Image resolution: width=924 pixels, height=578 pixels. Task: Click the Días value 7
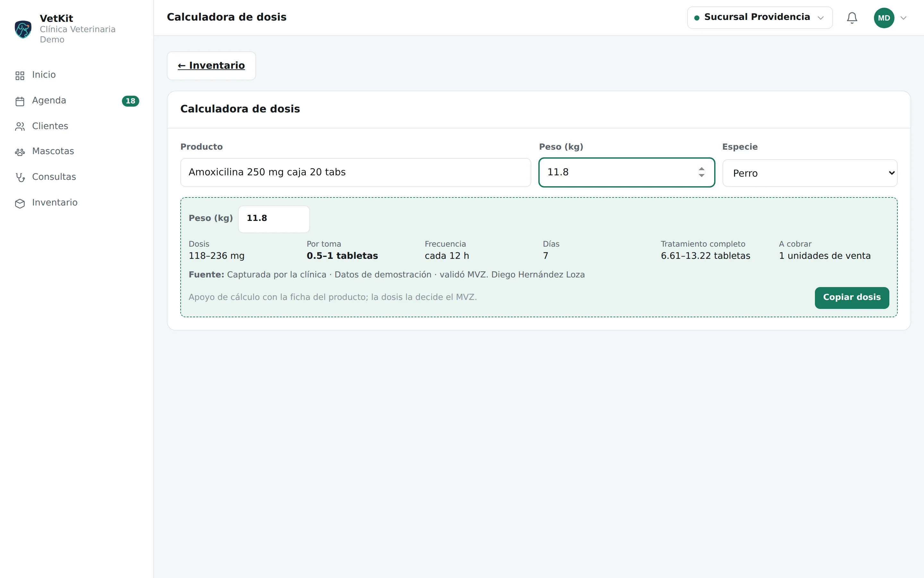546,256
